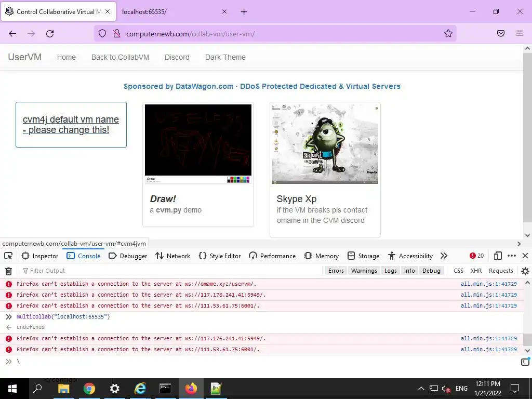Open Windows taskbar search
This screenshot has height=399, width=532.
(x=37, y=389)
